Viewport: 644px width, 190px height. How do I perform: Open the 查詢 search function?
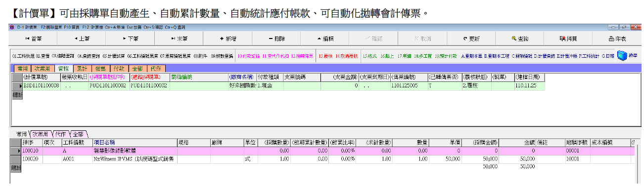click(520, 38)
